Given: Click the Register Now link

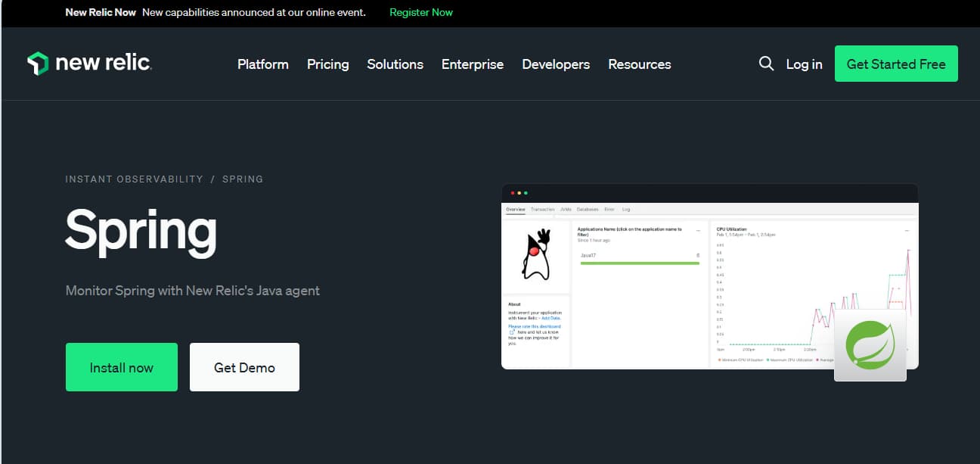Looking at the screenshot, I should click(421, 12).
